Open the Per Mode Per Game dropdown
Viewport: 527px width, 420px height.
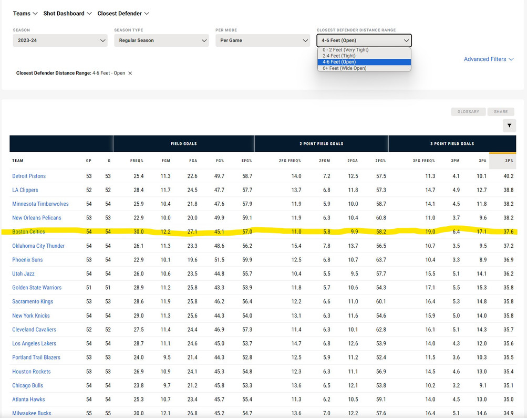263,40
